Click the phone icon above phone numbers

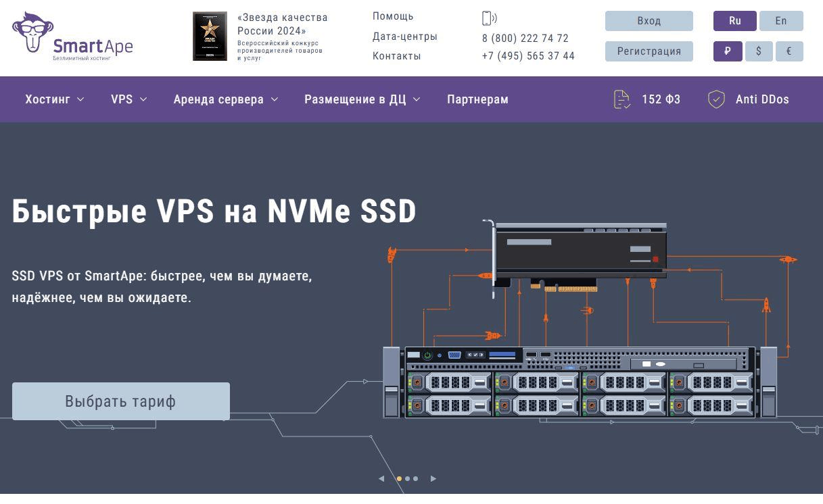click(x=489, y=18)
